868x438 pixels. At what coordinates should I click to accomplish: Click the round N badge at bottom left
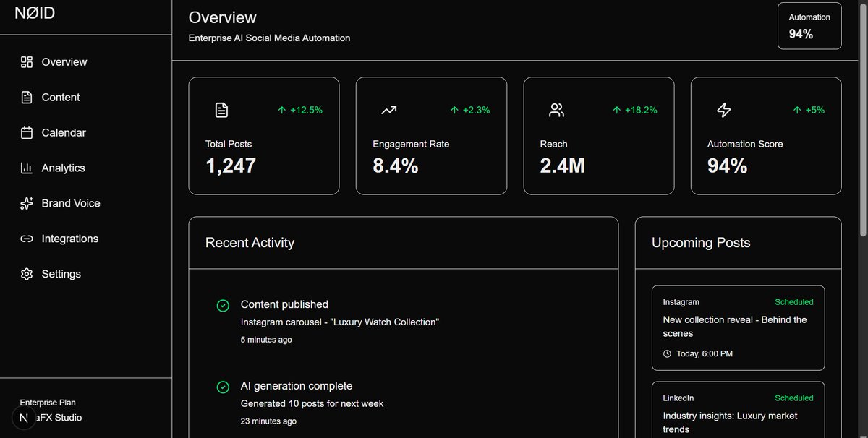pos(24,418)
